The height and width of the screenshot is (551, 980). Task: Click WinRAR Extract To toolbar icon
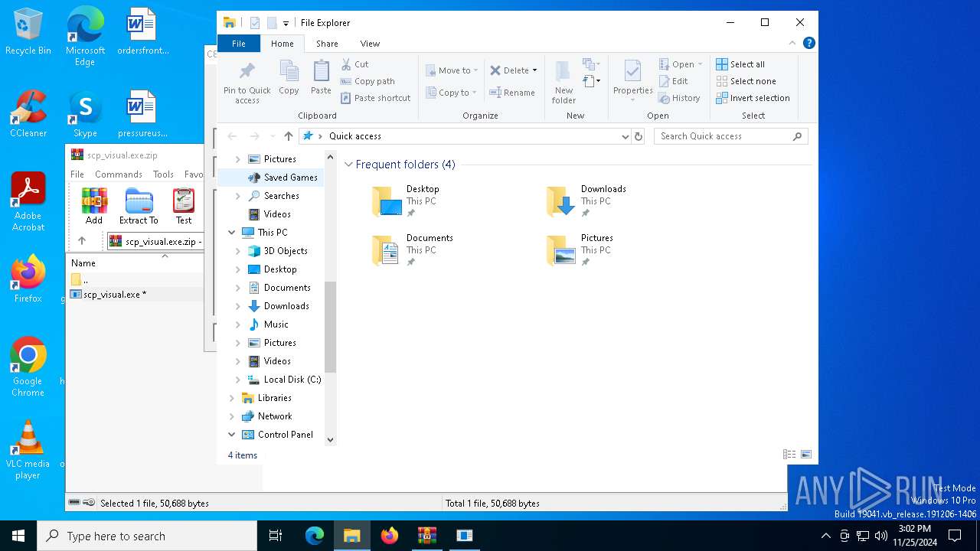coord(139,207)
